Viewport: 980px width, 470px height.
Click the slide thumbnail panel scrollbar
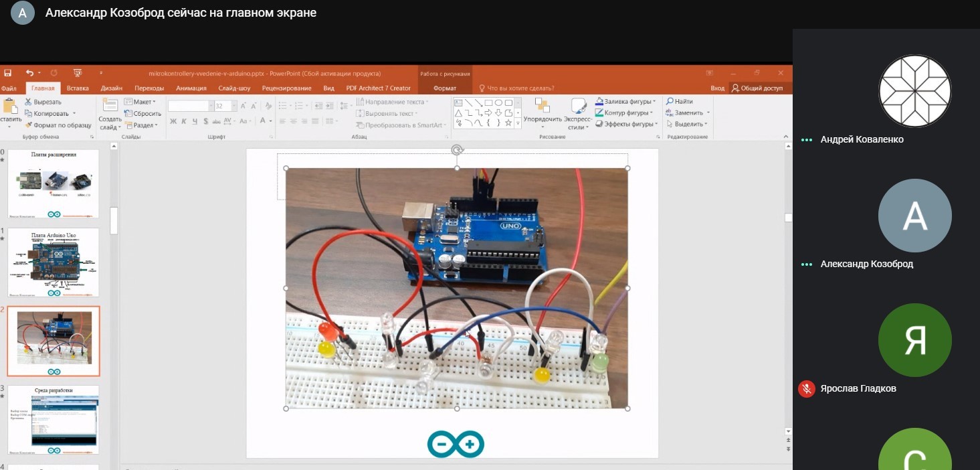[x=114, y=220]
